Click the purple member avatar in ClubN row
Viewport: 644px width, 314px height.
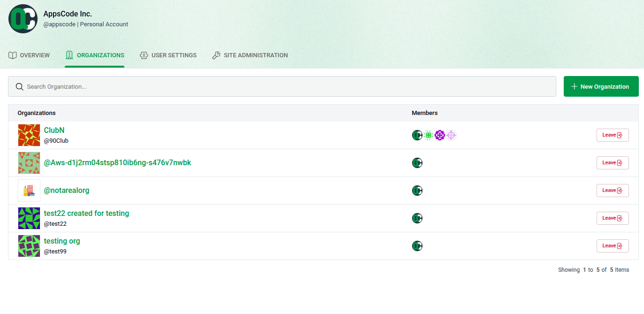[440, 135]
